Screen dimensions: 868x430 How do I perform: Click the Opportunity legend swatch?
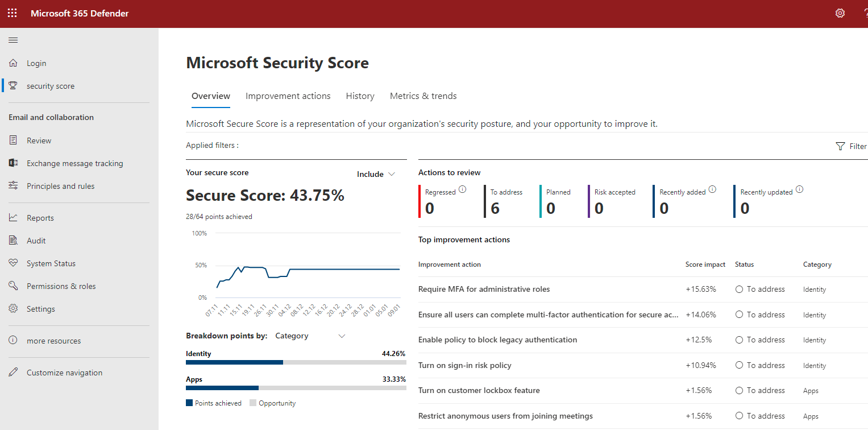[x=253, y=403]
